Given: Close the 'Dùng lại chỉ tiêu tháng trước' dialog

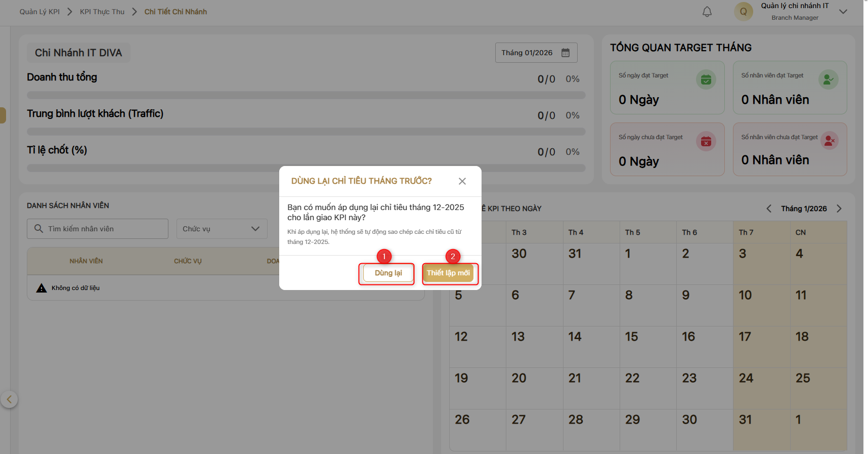Looking at the screenshot, I should pyautogui.click(x=462, y=181).
